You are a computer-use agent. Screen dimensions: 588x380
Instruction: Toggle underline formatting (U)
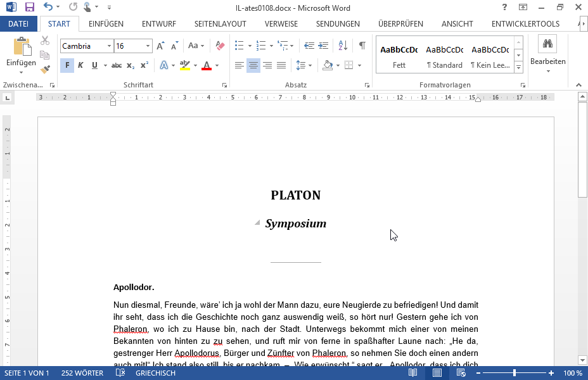[x=94, y=65]
